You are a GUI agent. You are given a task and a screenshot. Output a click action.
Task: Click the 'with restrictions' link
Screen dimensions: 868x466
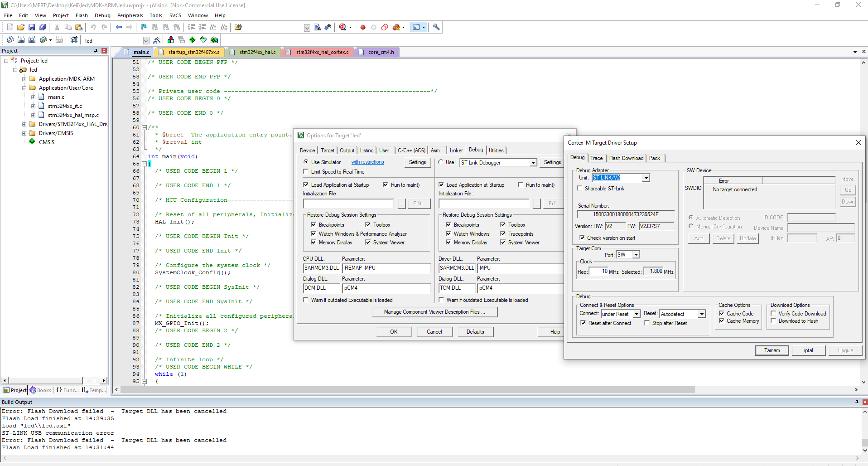click(x=367, y=162)
